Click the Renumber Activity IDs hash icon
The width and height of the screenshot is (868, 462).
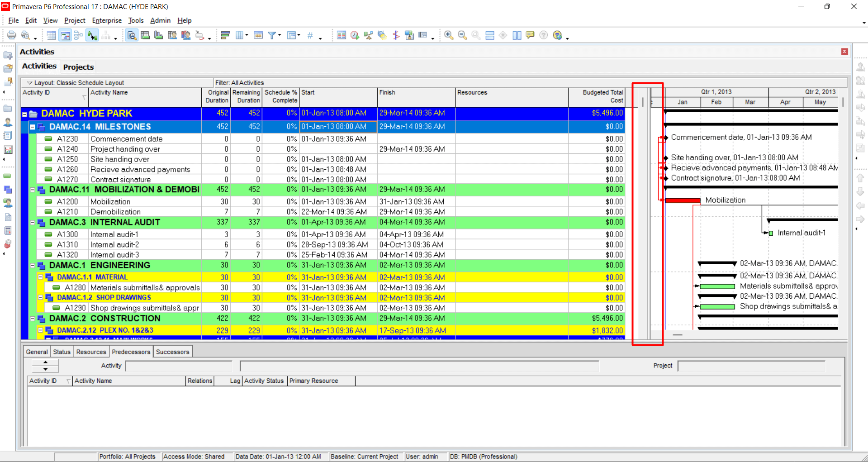(310, 35)
